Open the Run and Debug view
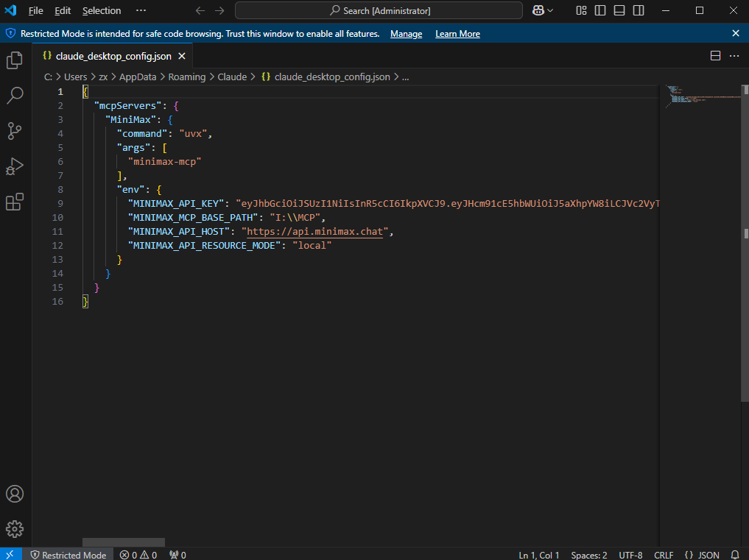 point(15,166)
